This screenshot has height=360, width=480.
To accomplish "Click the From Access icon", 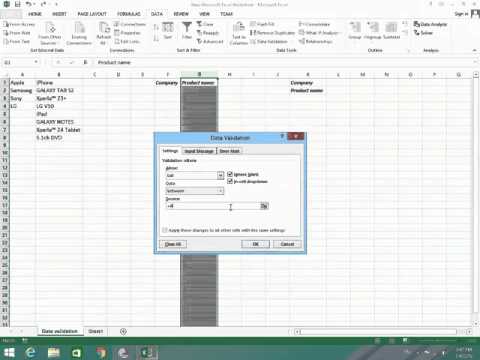I will tap(19, 24).
